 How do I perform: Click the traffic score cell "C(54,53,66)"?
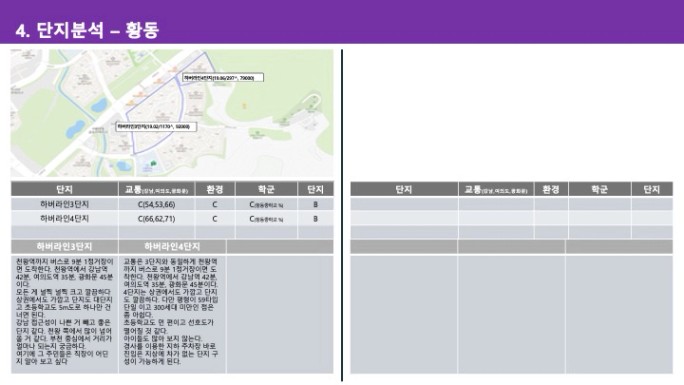tap(157, 204)
